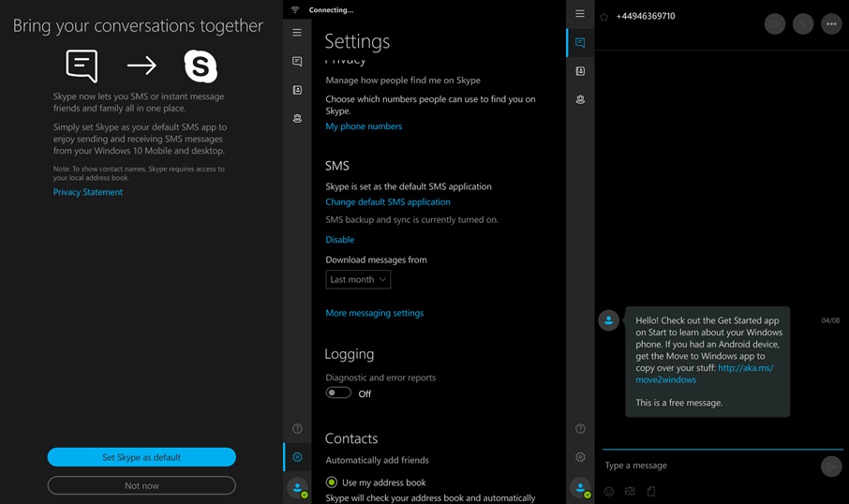Image resolution: width=849 pixels, height=504 pixels.
Task: Expand the Last month dropdown
Action: click(x=358, y=279)
